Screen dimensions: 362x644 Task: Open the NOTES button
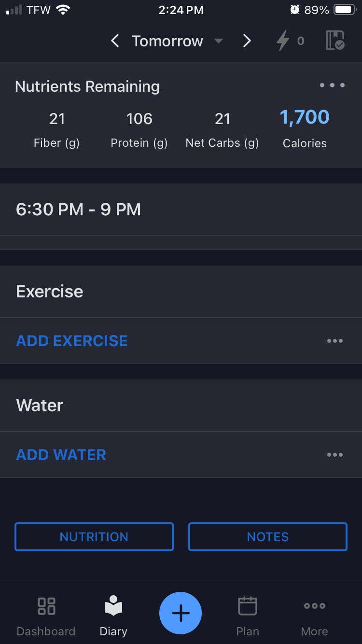[x=268, y=537]
